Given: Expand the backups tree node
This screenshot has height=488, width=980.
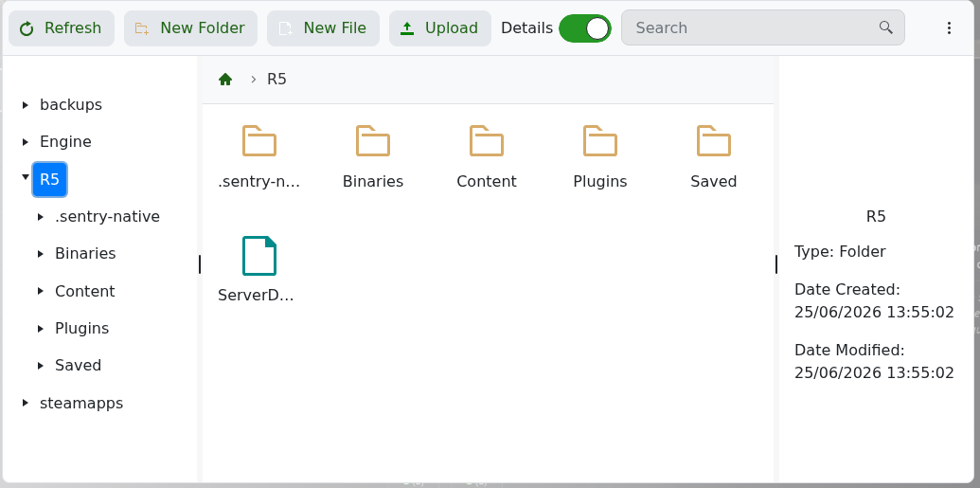Looking at the screenshot, I should tap(25, 105).
